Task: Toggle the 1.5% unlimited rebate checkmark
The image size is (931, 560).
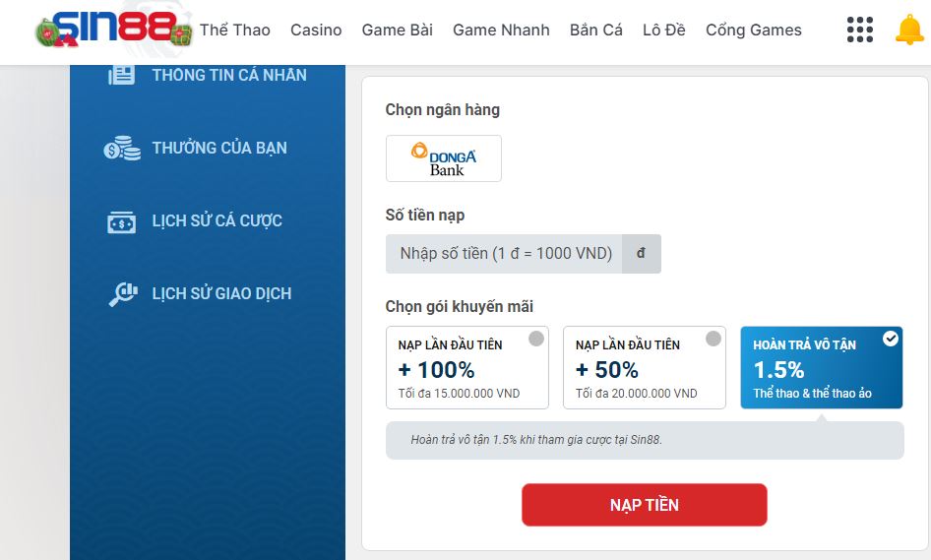Action: [890, 339]
